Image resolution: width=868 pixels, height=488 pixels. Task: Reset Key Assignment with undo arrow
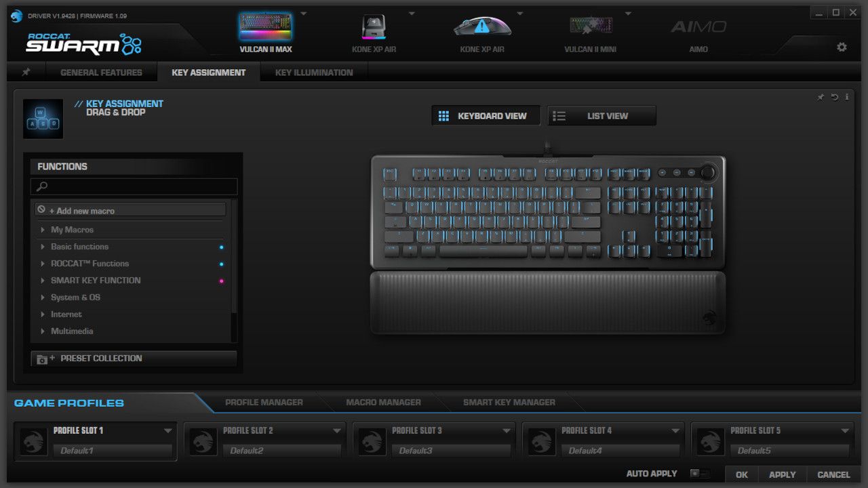coord(835,97)
